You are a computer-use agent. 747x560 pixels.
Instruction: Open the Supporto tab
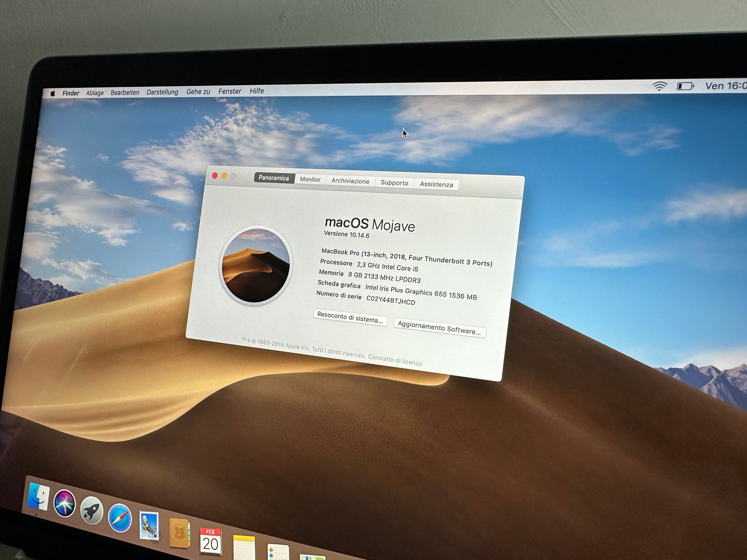click(394, 183)
